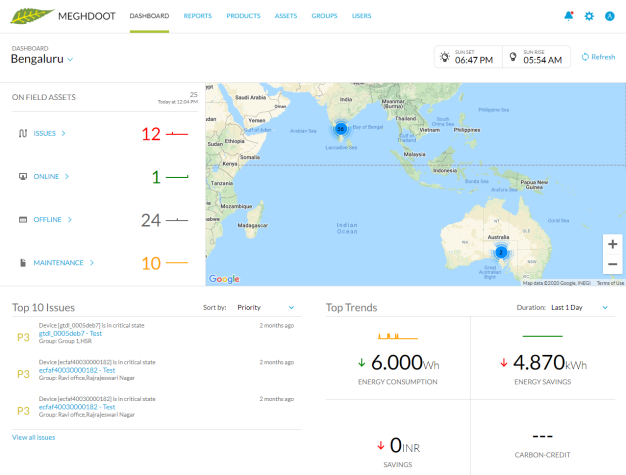626x475 pixels.
Task: Switch to the Reports tab
Action: 197,16
